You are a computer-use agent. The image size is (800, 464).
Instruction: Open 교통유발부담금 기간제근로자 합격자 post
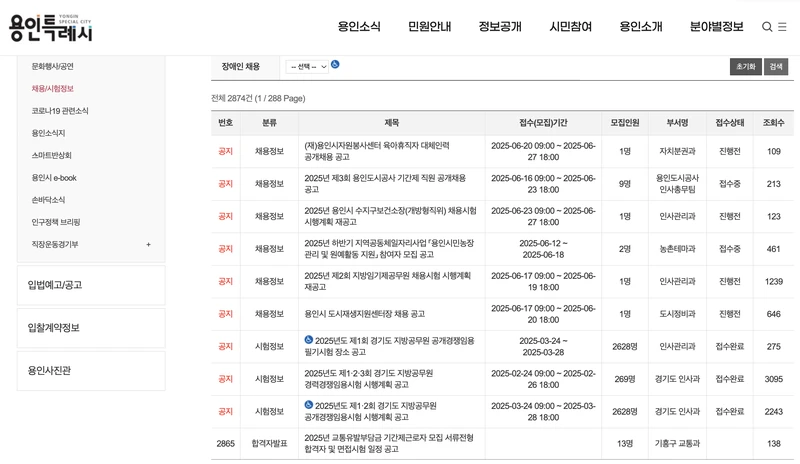(x=389, y=444)
